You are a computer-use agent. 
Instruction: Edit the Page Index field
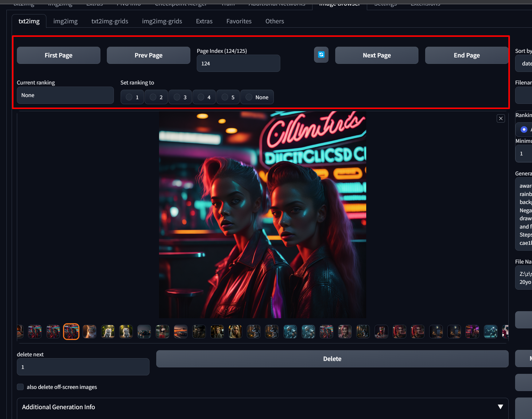[238, 63]
